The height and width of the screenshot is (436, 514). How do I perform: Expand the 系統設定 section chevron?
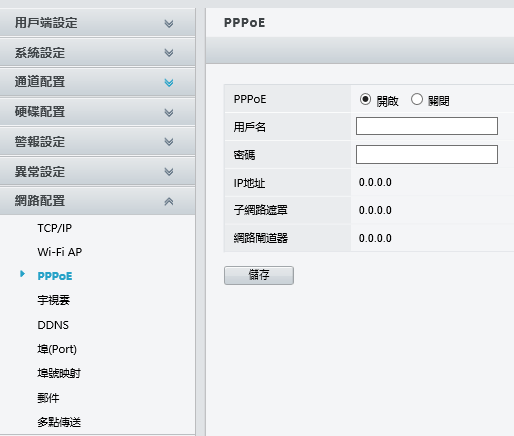[169, 53]
